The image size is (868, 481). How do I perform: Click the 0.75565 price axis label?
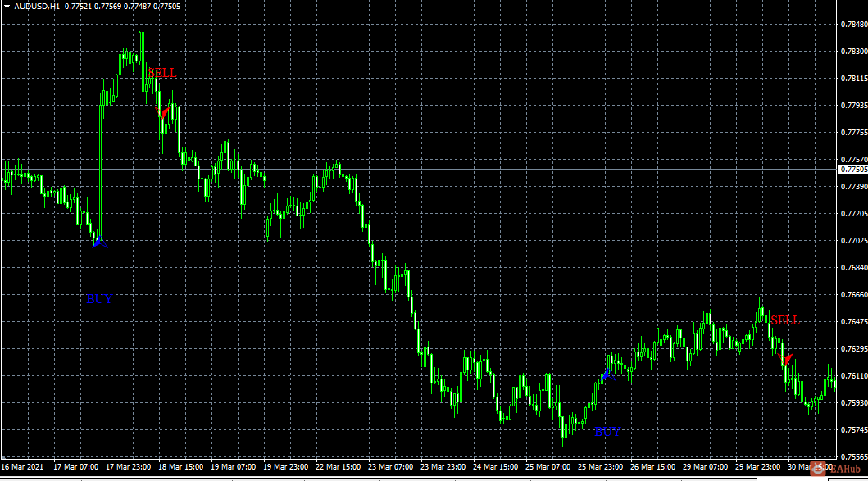[x=853, y=457]
